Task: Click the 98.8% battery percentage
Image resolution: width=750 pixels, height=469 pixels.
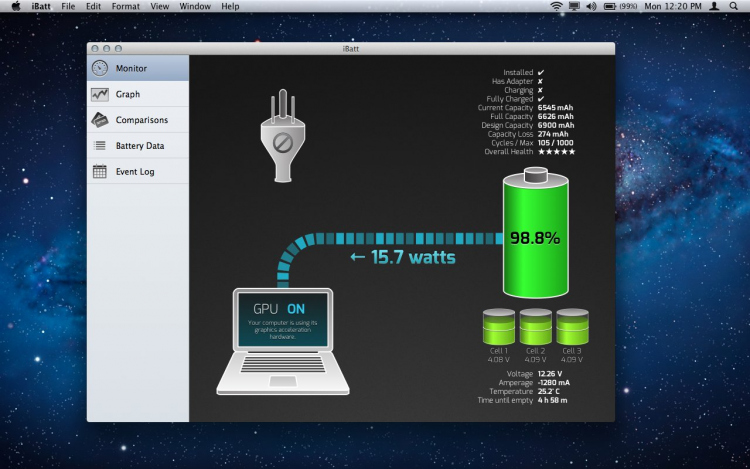Action: 535,238
